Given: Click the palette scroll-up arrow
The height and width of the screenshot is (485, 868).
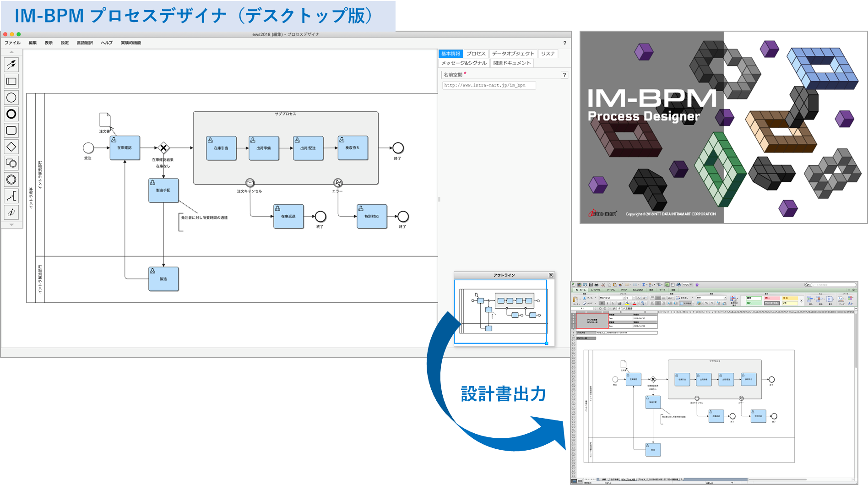Looking at the screenshot, I should 11,52.
